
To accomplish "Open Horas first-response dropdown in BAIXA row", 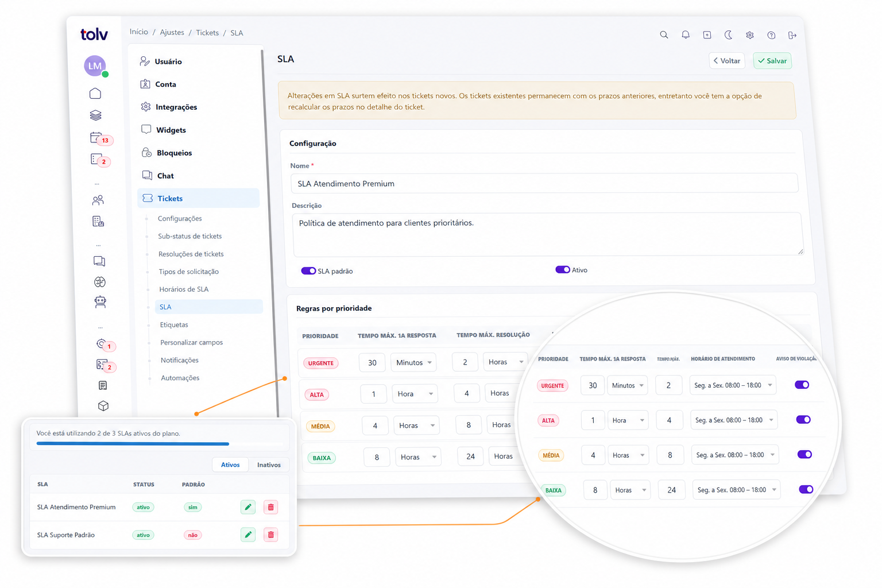I will click(x=418, y=457).
